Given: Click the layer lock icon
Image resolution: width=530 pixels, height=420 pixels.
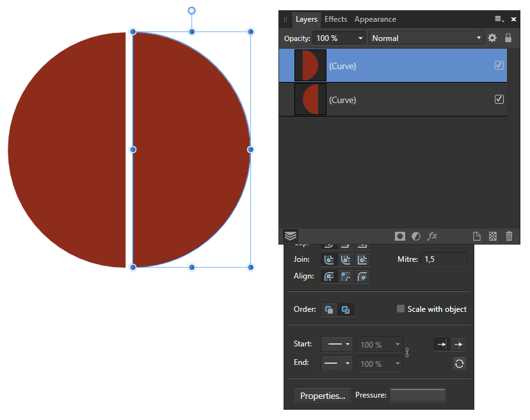Looking at the screenshot, I should coord(508,38).
